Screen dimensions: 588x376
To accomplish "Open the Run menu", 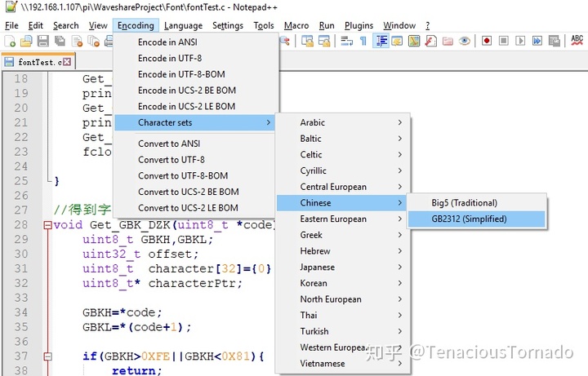I will click(327, 25).
